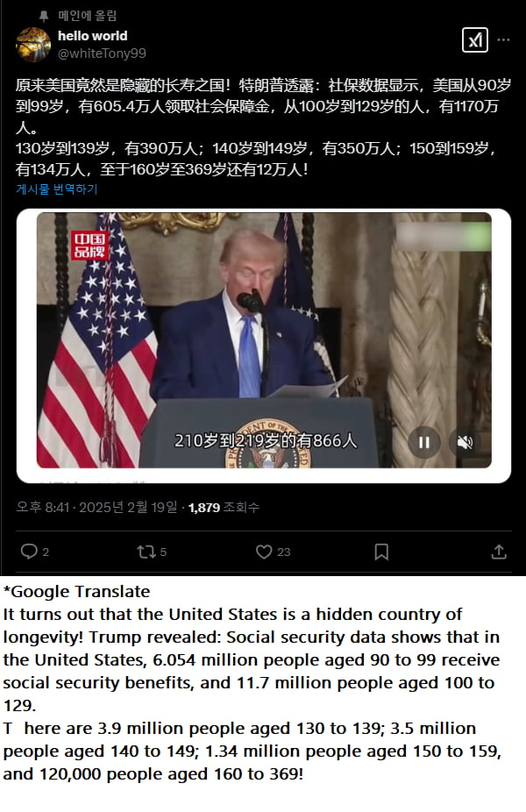Click the 메인에 올림 pinned label
Screen dimensions: 526x812
click(x=88, y=16)
